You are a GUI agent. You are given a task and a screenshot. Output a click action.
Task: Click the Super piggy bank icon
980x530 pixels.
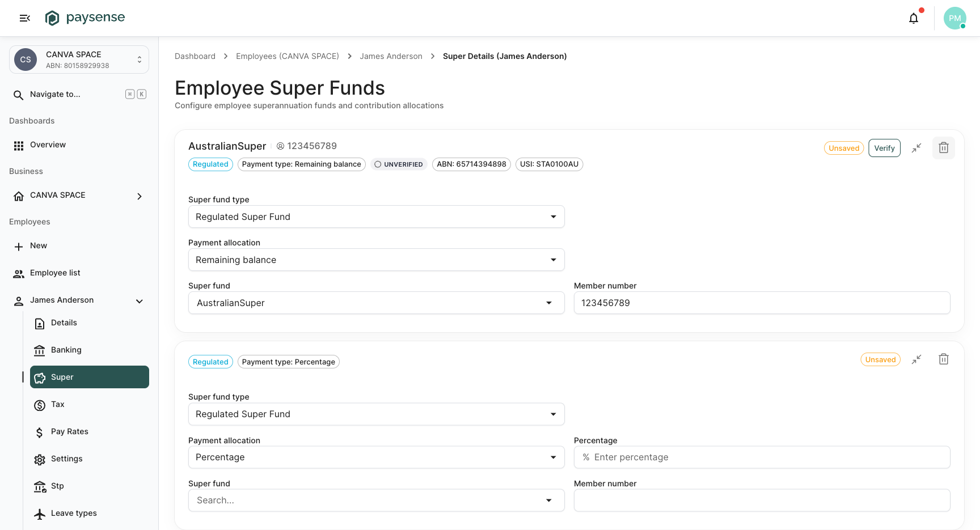point(40,378)
